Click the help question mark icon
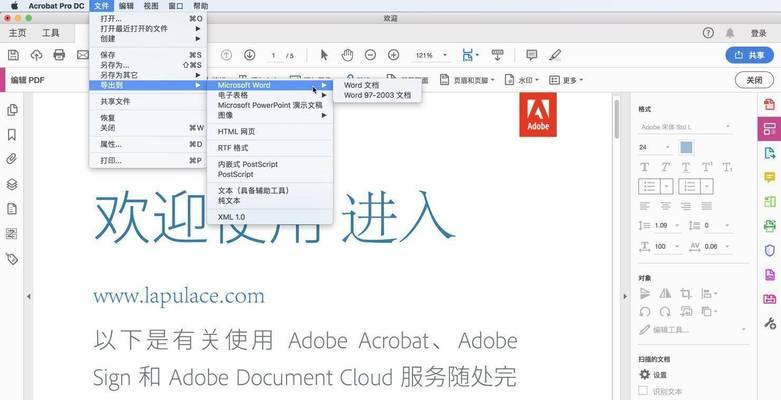Viewport: 781px width, 400px height. click(708, 33)
